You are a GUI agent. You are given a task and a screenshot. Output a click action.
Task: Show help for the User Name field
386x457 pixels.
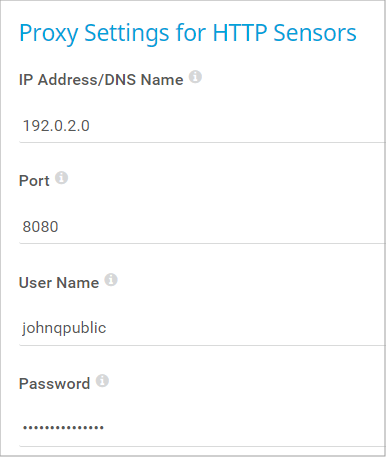[111, 280]
